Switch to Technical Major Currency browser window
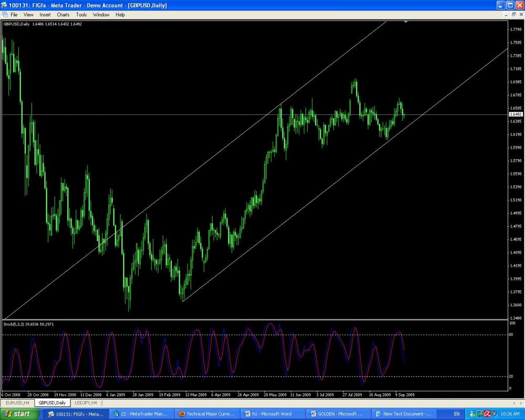The width and height of the screenshot is (525, 420). (207, 414)
